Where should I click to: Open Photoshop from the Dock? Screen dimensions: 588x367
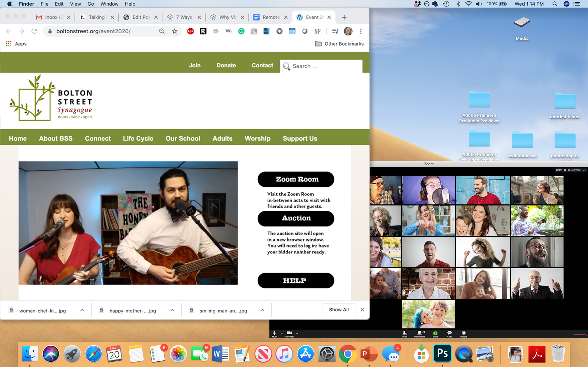point(442,353)
